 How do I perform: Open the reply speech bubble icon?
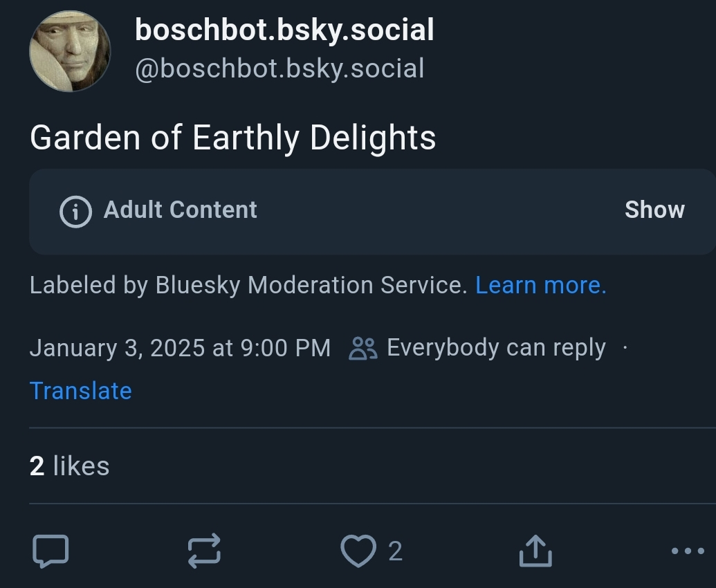coord(51,551)
